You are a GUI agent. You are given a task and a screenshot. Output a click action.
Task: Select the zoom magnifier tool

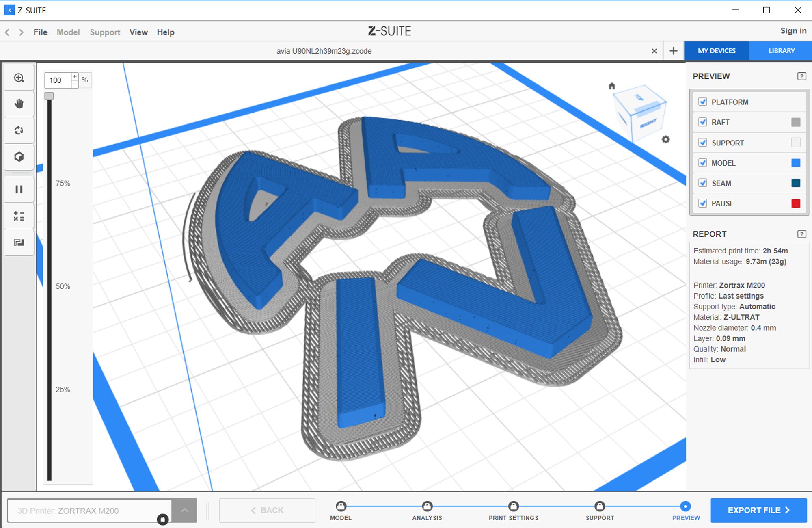click(19, 78)
